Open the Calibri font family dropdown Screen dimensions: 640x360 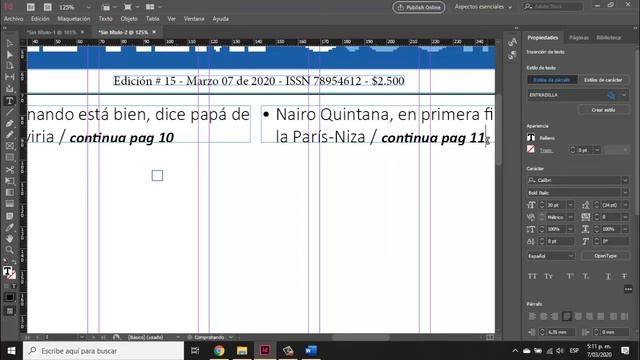pos(624,180)
